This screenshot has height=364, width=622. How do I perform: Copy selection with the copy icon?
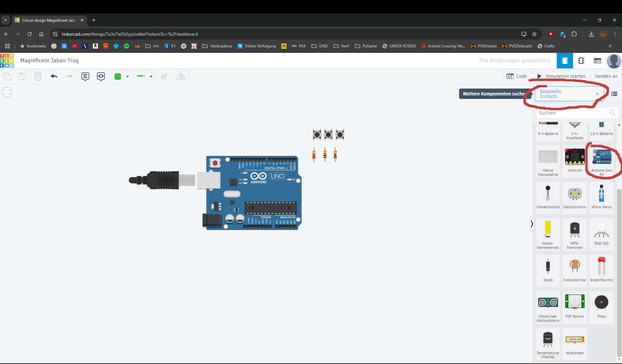(x=7, y=76)
